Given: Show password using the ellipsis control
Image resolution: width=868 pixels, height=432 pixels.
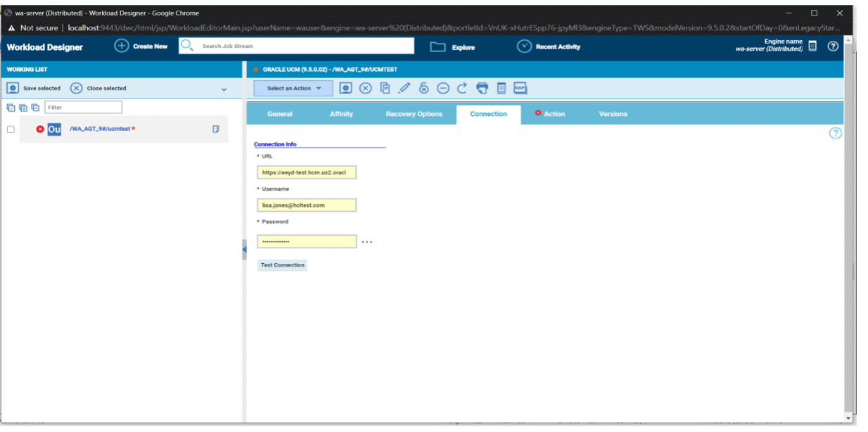Looking at the screenshot, I should coord(367,241).
